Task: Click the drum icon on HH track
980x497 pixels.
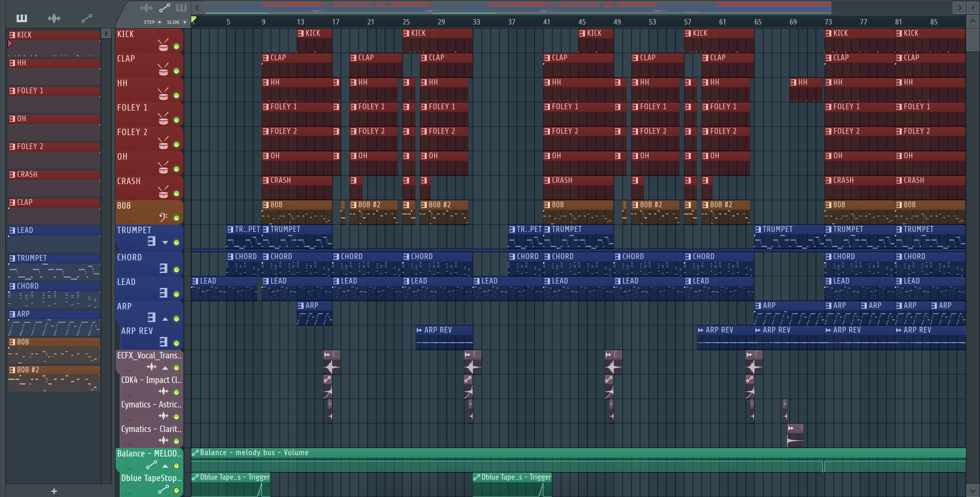Action: [x=163, y=94]
